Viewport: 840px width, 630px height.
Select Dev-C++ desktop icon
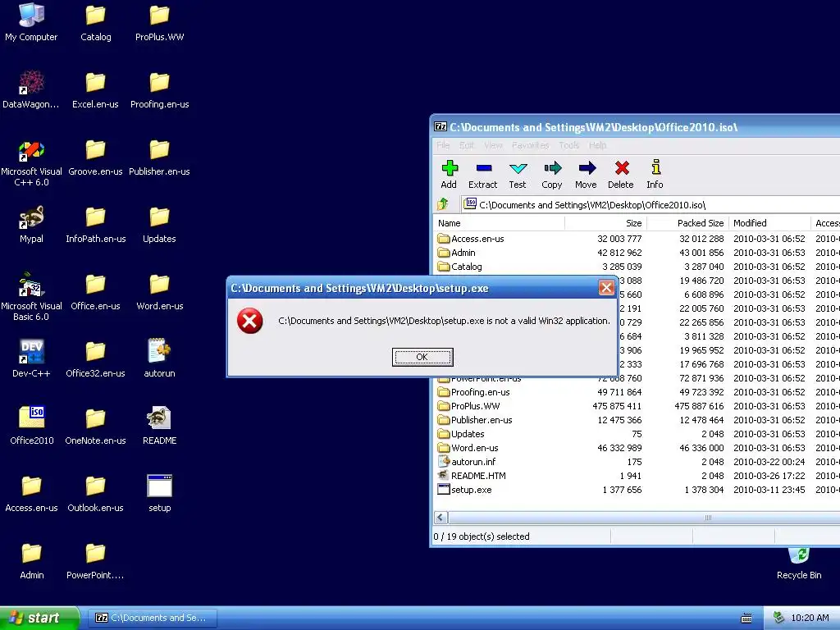coord(31,358)
